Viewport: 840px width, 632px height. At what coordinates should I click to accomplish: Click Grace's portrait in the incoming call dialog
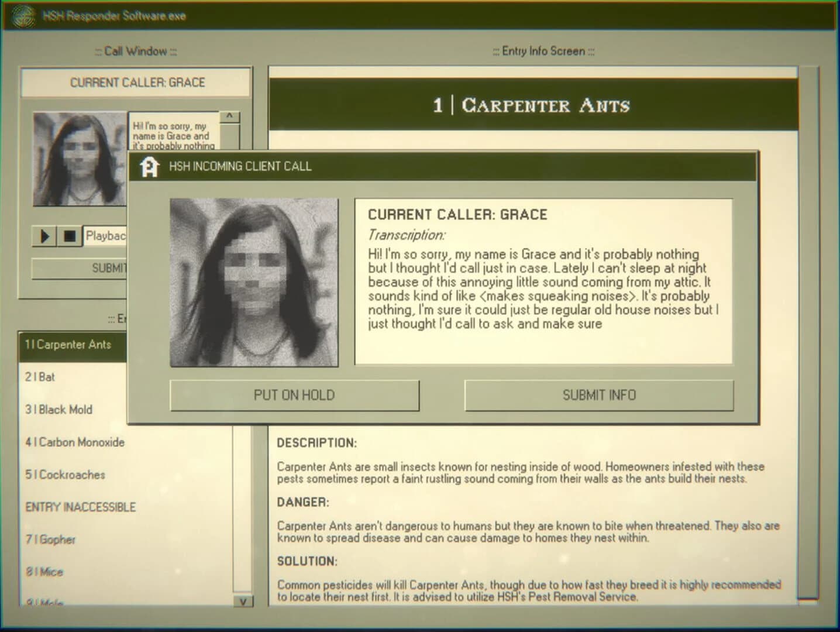pos(253,281)
